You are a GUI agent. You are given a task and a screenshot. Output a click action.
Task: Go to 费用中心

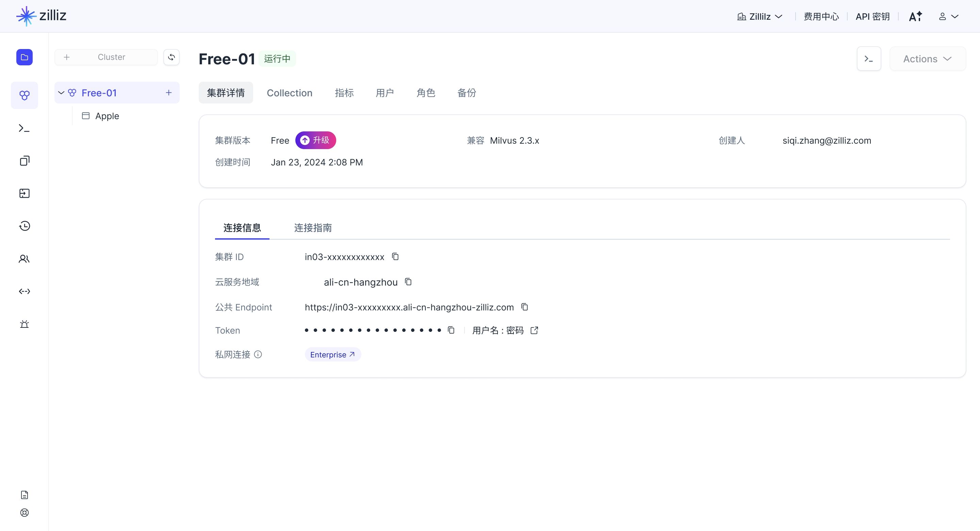tap(821, 16)
